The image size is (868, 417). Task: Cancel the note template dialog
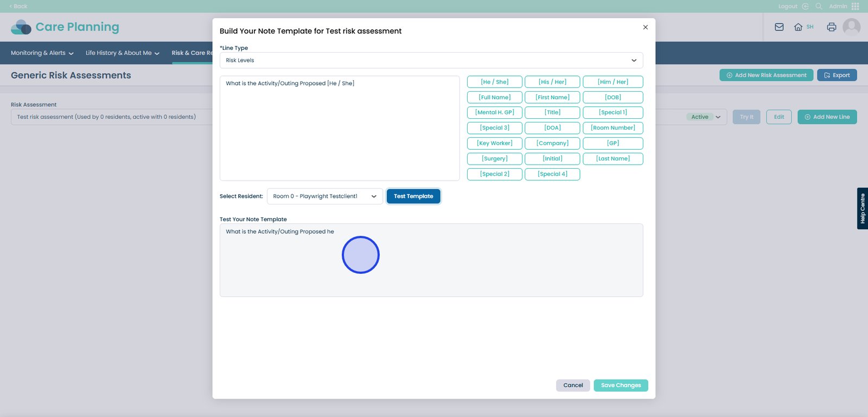point(573,386)
